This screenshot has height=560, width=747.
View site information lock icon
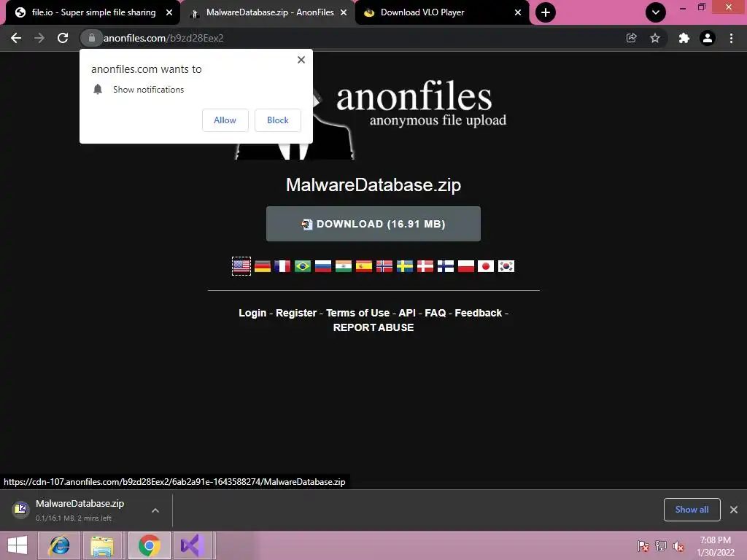click(x=91, y=38)
